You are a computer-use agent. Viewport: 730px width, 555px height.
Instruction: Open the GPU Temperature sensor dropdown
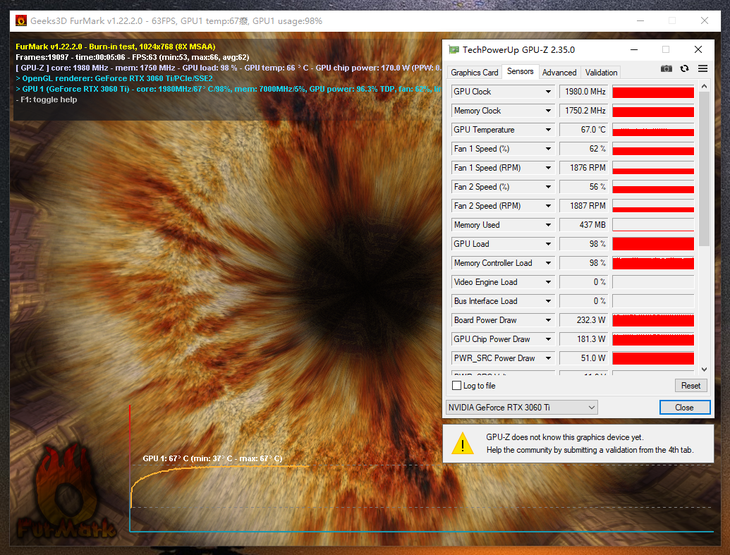548,130
